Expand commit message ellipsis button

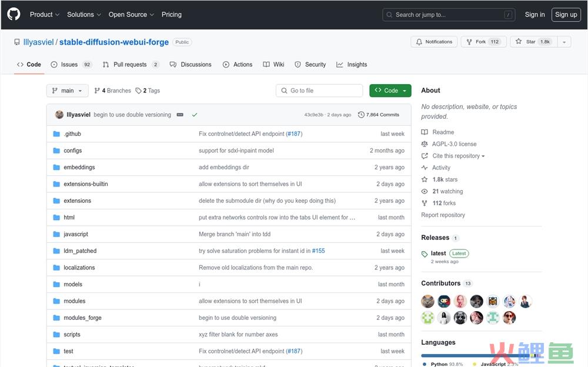click(x=180, y=115)
